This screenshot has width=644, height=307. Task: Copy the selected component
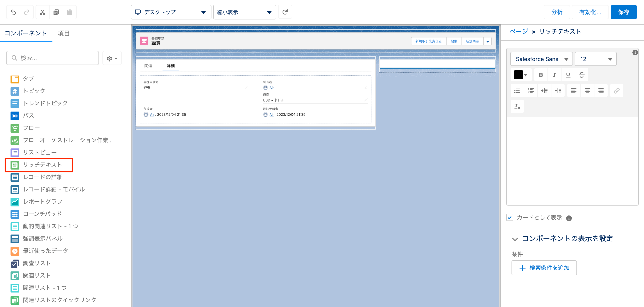pos(56,12)
